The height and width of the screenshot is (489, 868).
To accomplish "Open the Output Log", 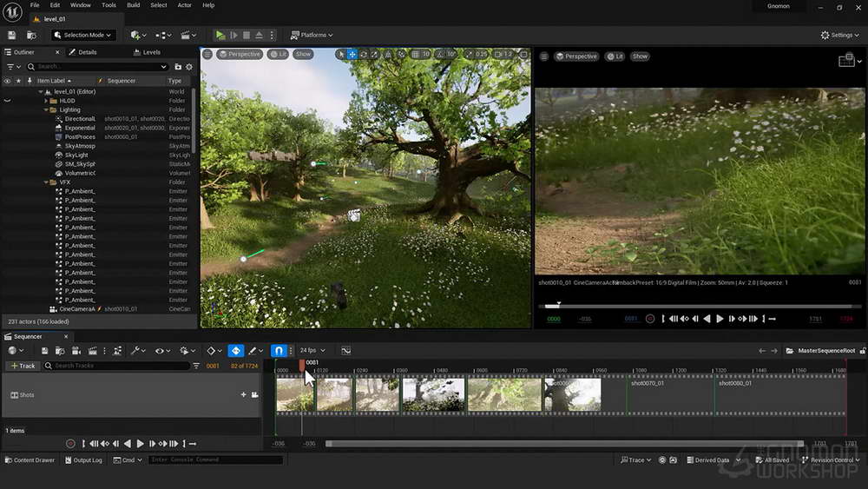I will [x=83, y=460].
